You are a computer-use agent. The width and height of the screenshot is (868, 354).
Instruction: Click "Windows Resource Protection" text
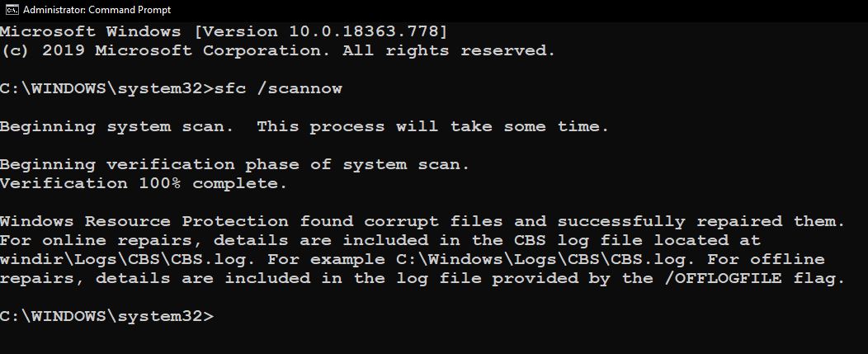coord(144,221)
